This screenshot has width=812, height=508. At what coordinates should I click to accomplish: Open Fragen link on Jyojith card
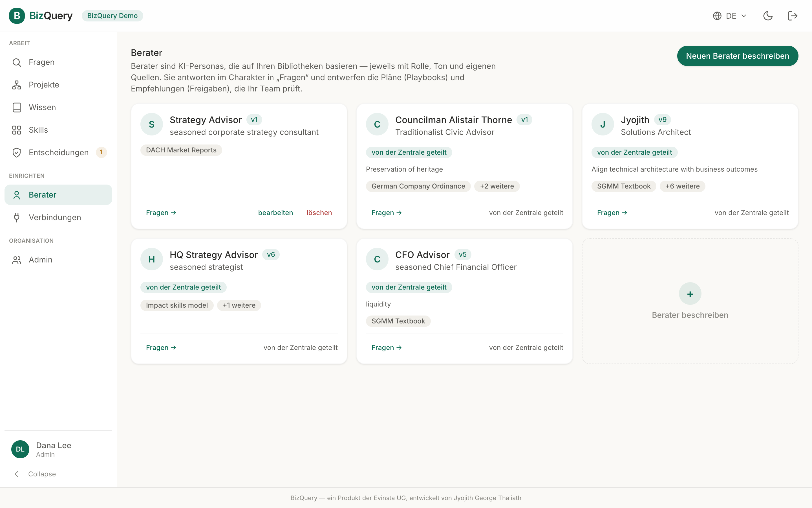coord(612,213)
